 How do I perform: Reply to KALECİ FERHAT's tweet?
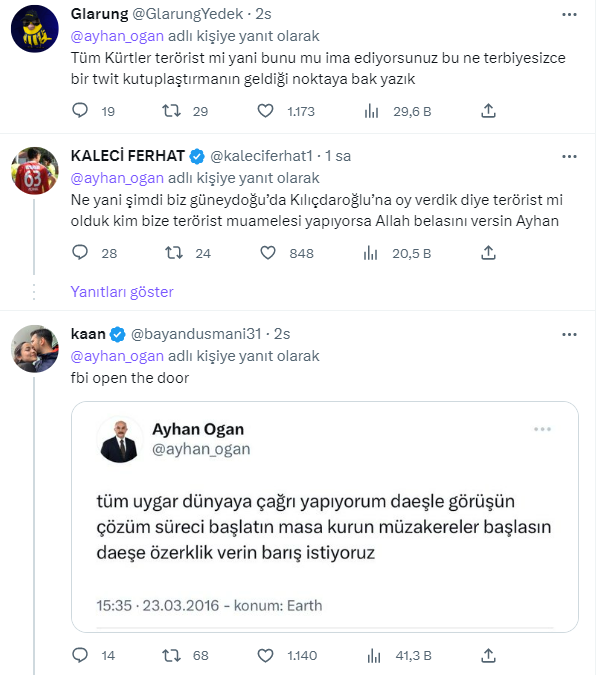click(82, 254)
